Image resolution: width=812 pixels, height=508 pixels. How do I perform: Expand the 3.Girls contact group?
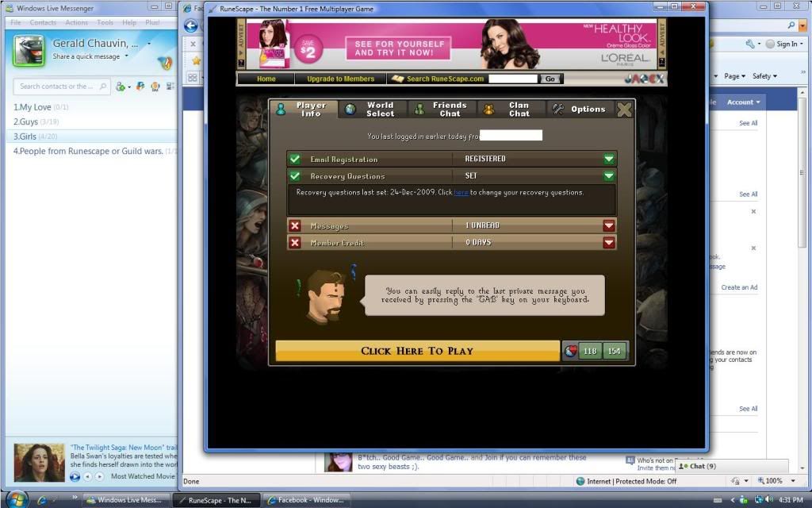35,137
